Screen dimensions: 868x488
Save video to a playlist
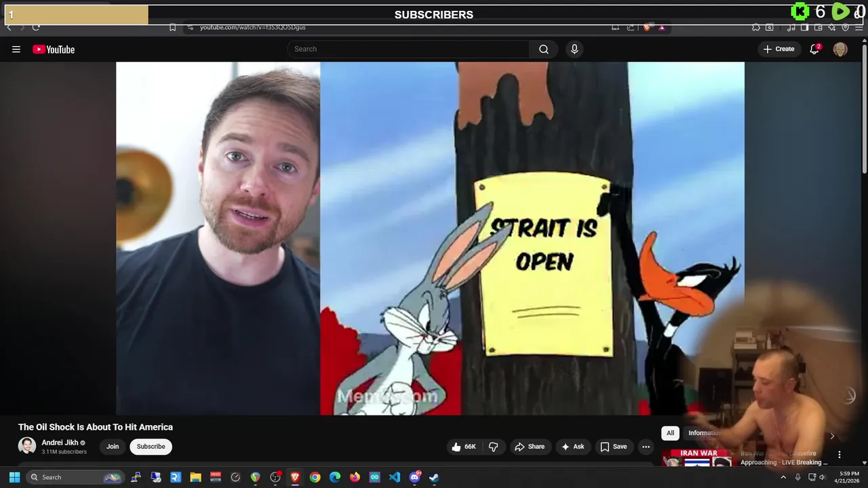614,447
